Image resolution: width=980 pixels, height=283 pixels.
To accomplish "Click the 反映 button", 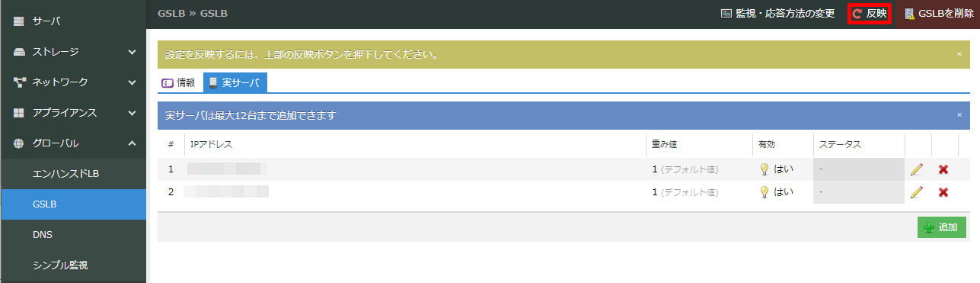I will coord(870,14).
